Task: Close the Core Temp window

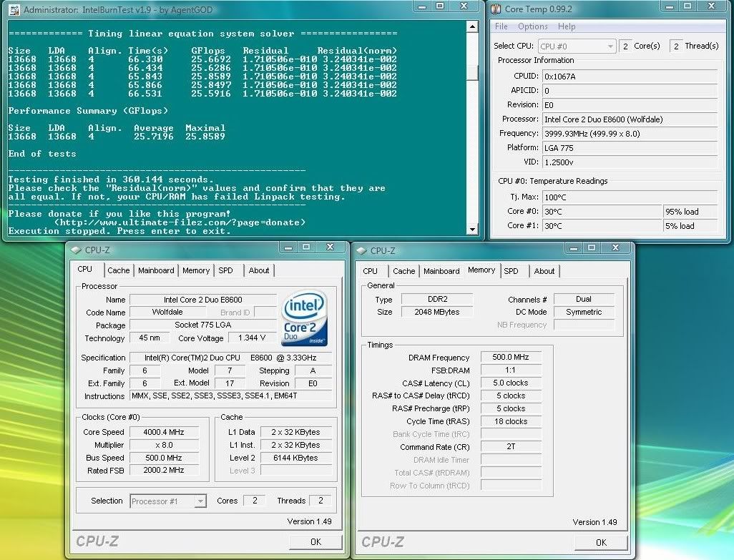Action: coord(711,6)
